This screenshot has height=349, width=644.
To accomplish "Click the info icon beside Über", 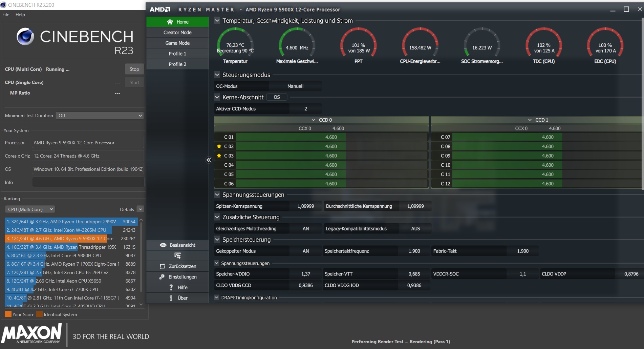I will (x=171, y=298).
